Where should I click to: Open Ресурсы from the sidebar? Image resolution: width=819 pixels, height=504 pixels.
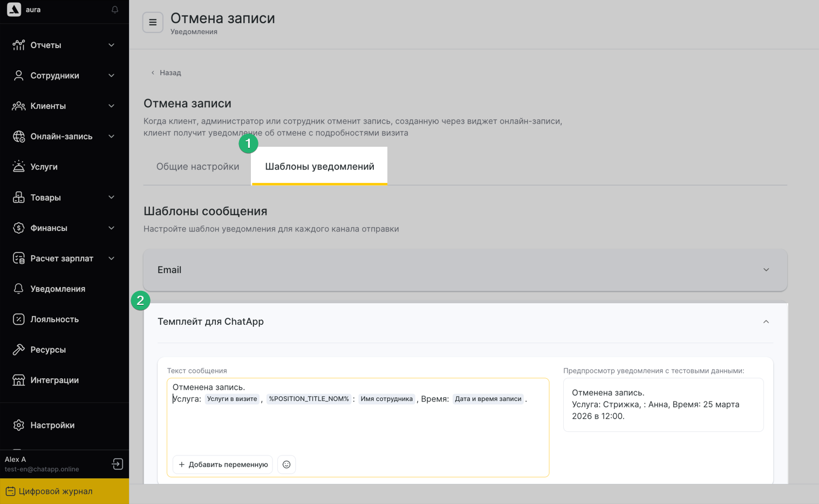pos(47,350)
